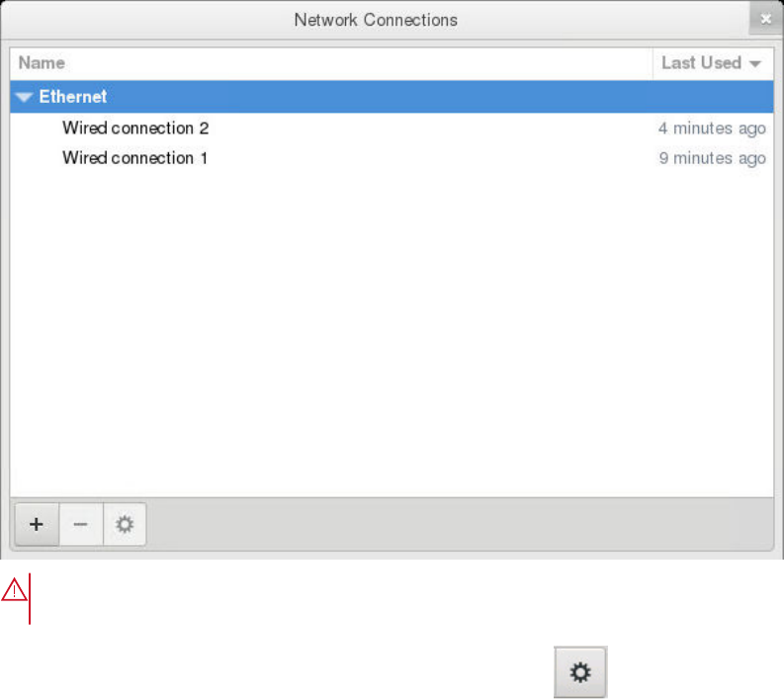The height and width of the screenshot is (700, 784).
Task: Click the standalone gear button below the window
Action: [x=580, y=672]
